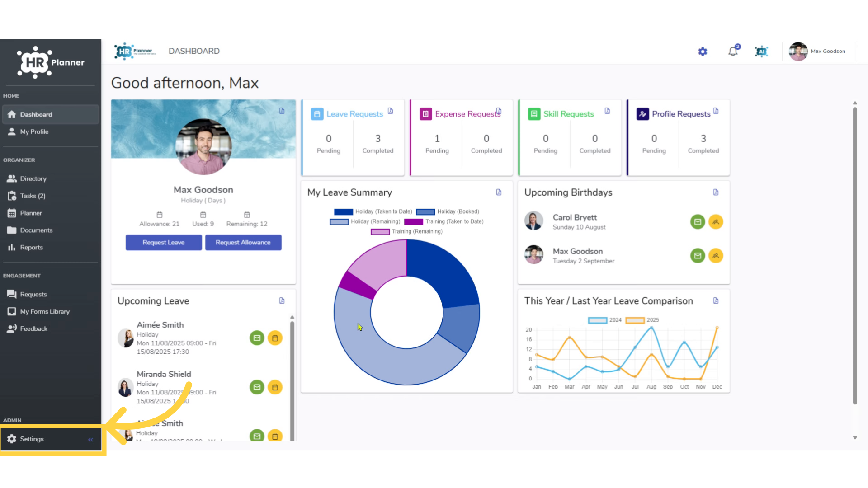Screen dimensions: 868x488
Task: Open the AI assistant icon
Action: [x=761, y=52]
